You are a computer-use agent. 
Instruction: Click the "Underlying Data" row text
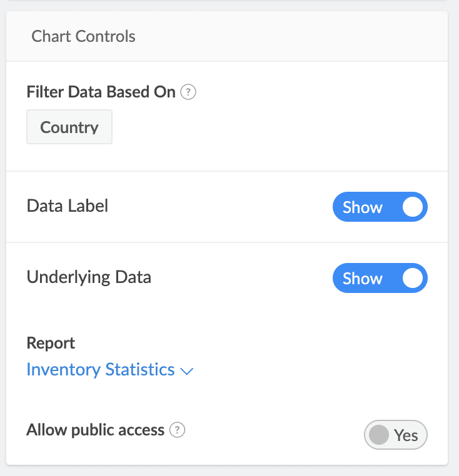tap(89, 277)
